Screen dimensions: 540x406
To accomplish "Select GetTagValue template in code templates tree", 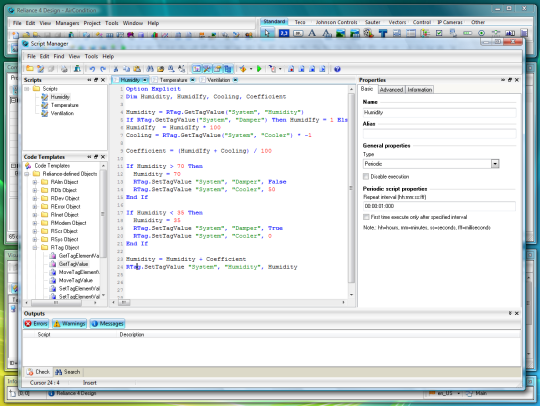I will (73, 264).
